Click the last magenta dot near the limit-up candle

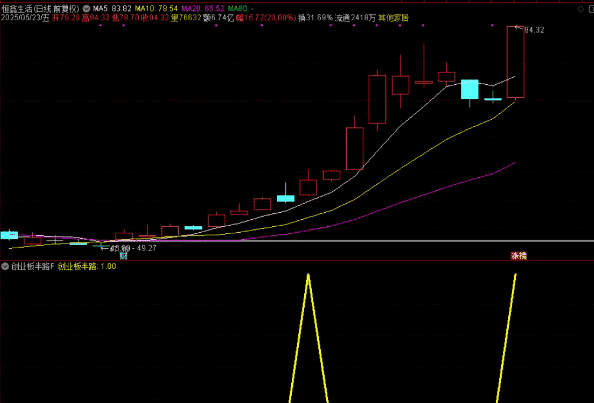pos(492,25)
